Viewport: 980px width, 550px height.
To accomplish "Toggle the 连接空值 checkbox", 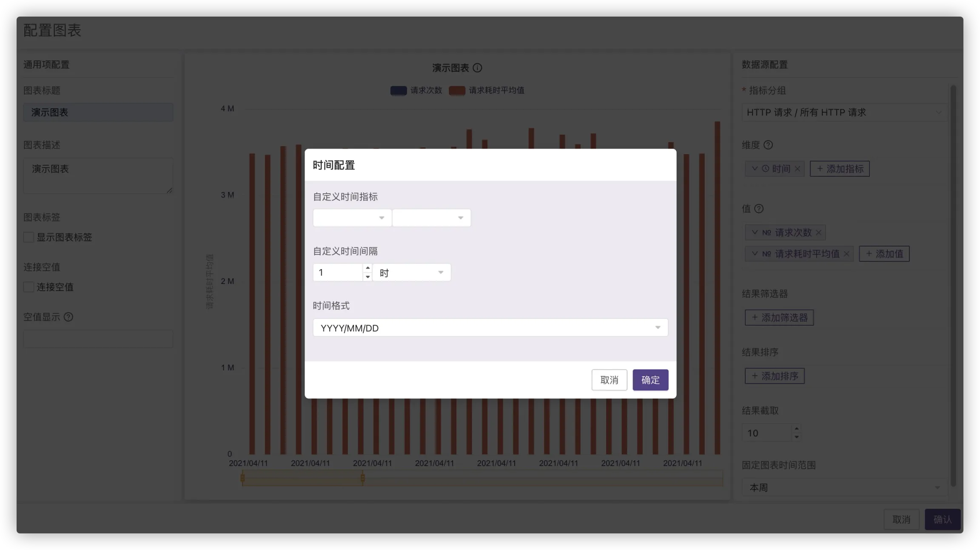I will pos(29,287).
